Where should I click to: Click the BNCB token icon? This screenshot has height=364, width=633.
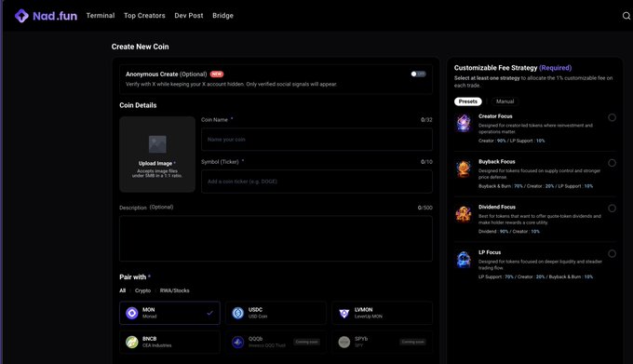132,342
